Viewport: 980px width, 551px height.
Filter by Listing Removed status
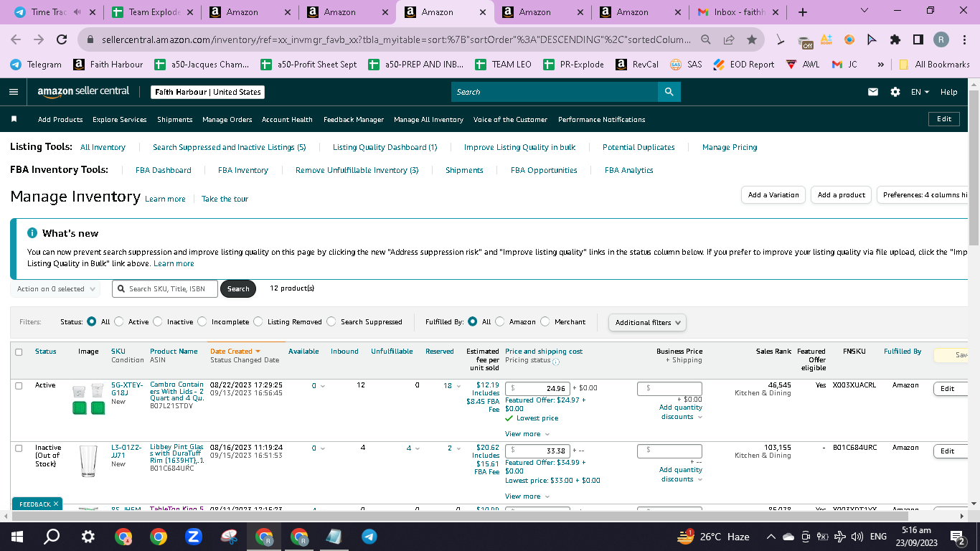[258, 321]
